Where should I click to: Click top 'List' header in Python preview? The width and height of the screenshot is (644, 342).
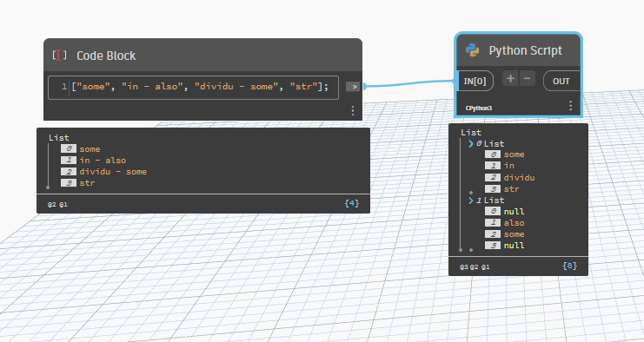pos(471,133)
